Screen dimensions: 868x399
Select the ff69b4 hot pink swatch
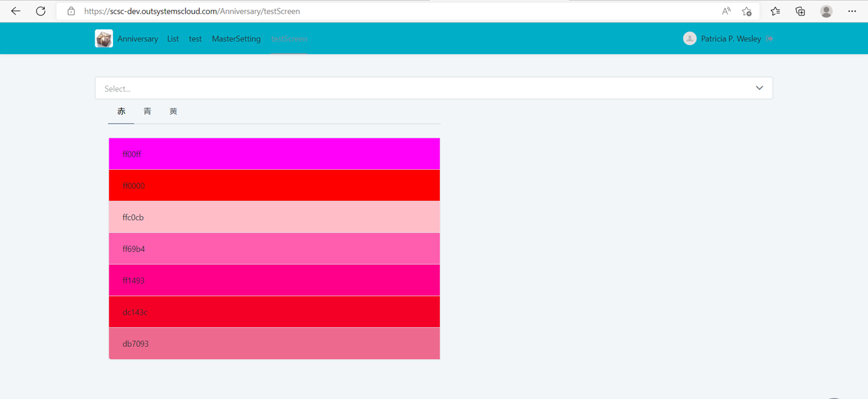275,249
